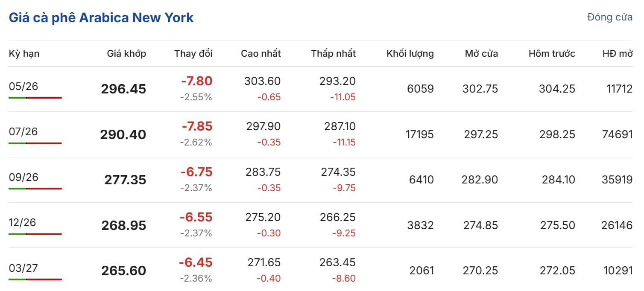Select the Giá khớp column header
The height and width of the screenshot is (291, 644).
point(126,54)
